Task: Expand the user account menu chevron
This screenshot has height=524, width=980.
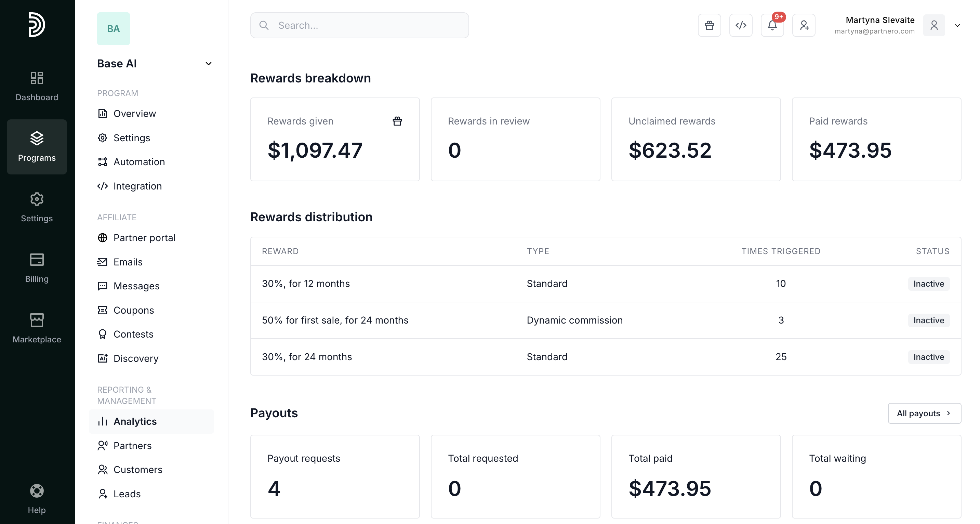Action: (957, 26)
